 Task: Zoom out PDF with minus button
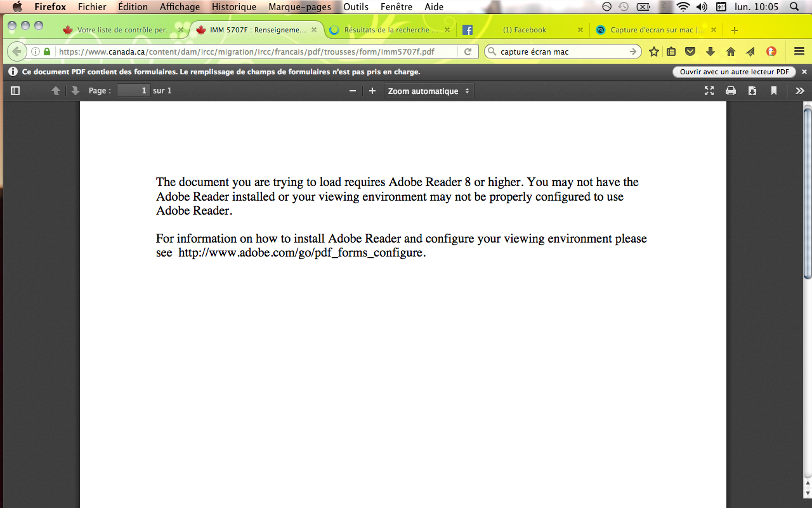tap(353, 91)
